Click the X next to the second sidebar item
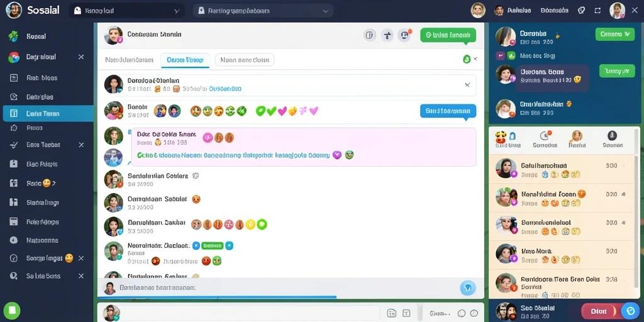 81,57
